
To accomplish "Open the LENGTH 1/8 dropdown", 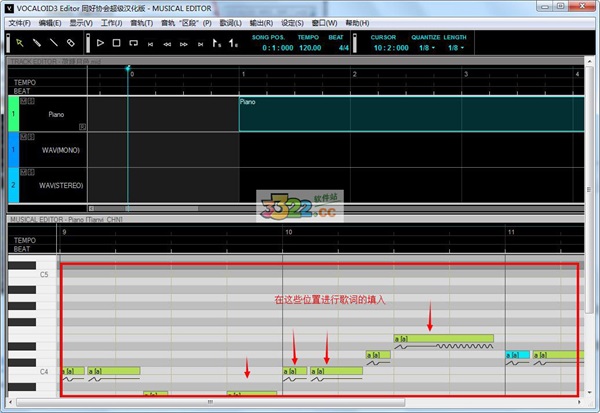I will (x=456, y=48).
